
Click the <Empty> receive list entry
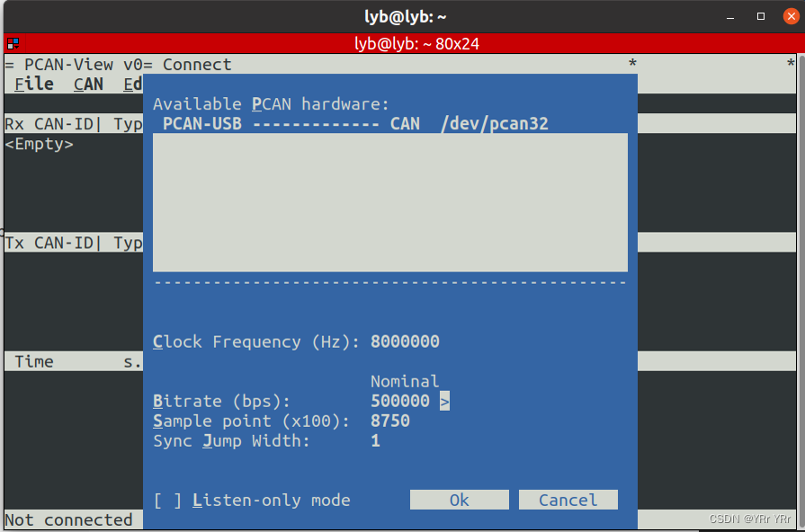tap(39, 144)
